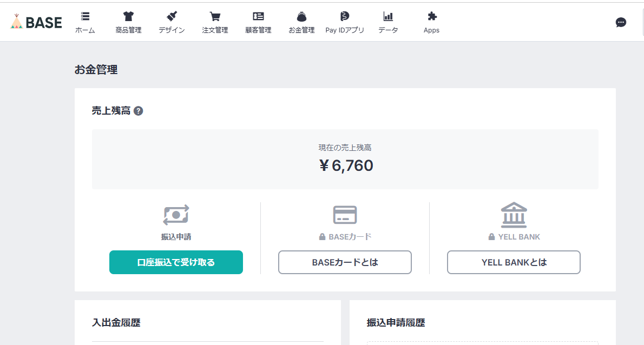Image resolution: width=644 pixels, height=345 pixels.
Task: Open the ホーム home icon
Action: 85,16
